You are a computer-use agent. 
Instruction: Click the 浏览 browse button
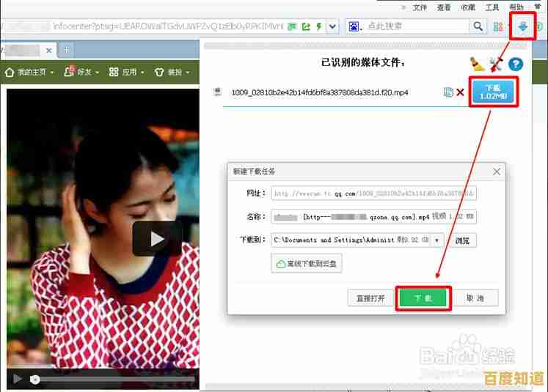click(x=462, y=240)
